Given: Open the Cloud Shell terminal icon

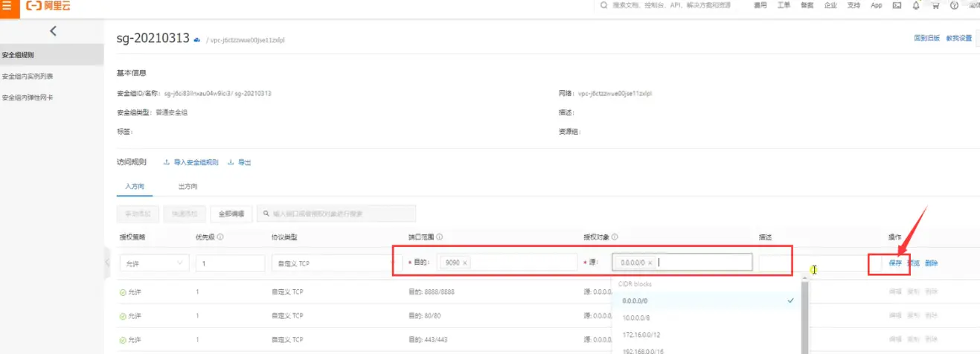Looking at the screenshot, I should coord(897,5).
